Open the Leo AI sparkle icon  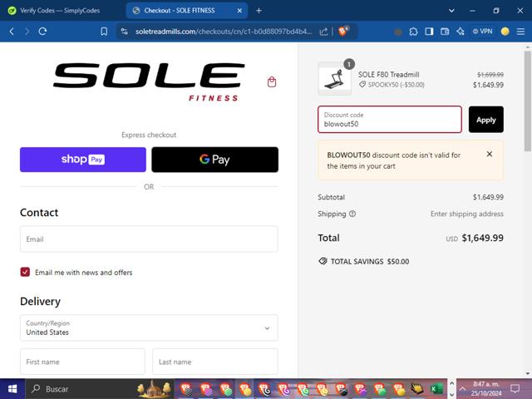(461, 32)
